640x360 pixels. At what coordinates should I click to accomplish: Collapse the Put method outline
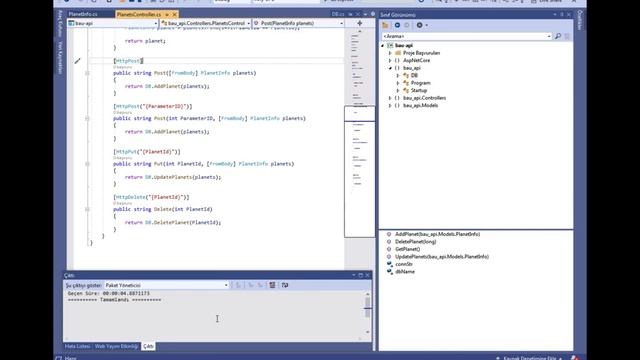[x=87, y=164]
